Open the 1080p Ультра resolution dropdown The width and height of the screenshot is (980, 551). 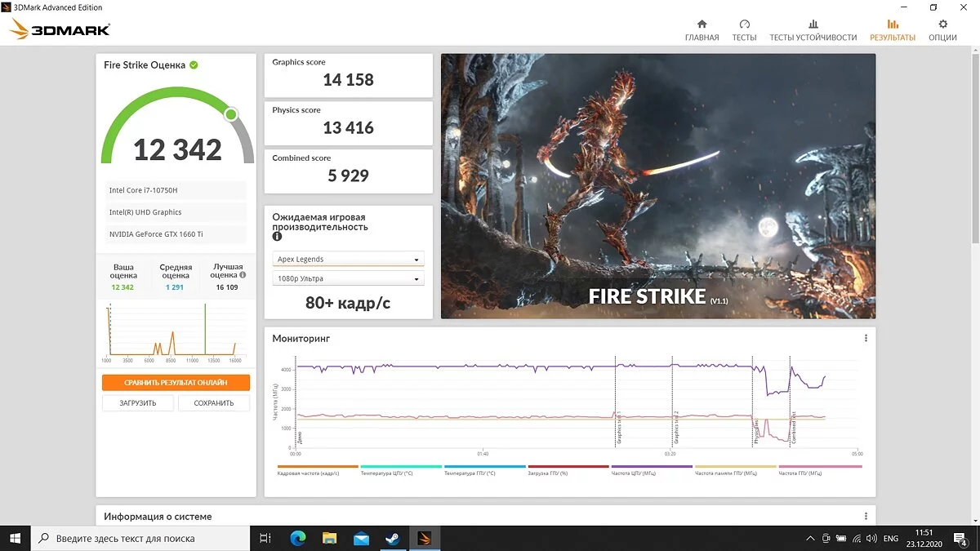(348, 279)
